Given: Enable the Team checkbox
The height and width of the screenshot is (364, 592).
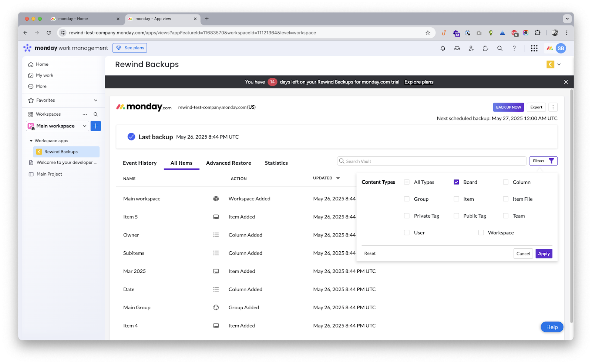Looking at the screenshot, I should click(505, 216).
